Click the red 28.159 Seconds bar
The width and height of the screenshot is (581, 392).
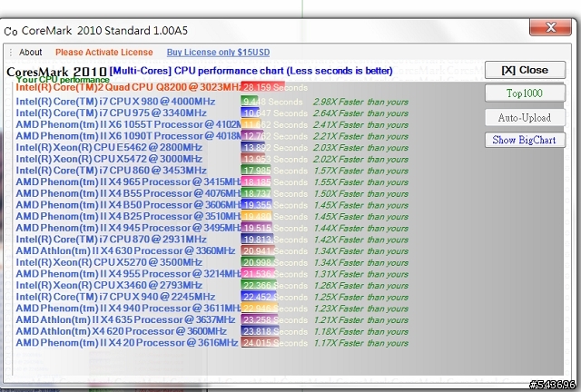[262, 87]
